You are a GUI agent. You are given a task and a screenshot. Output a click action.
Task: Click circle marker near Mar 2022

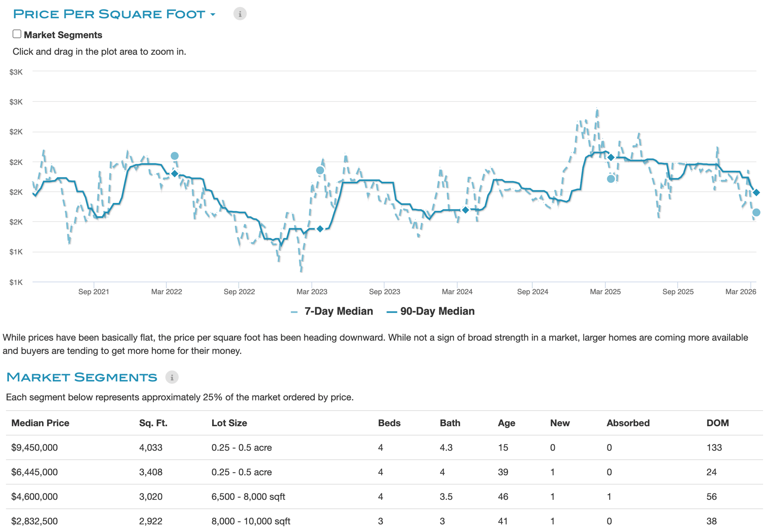point(174,156)
